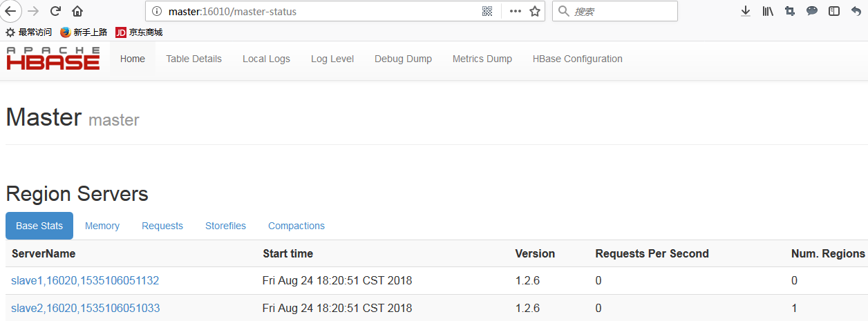Bookmark this page with the star icon
The image size is (868, 321).
[534, 11]
